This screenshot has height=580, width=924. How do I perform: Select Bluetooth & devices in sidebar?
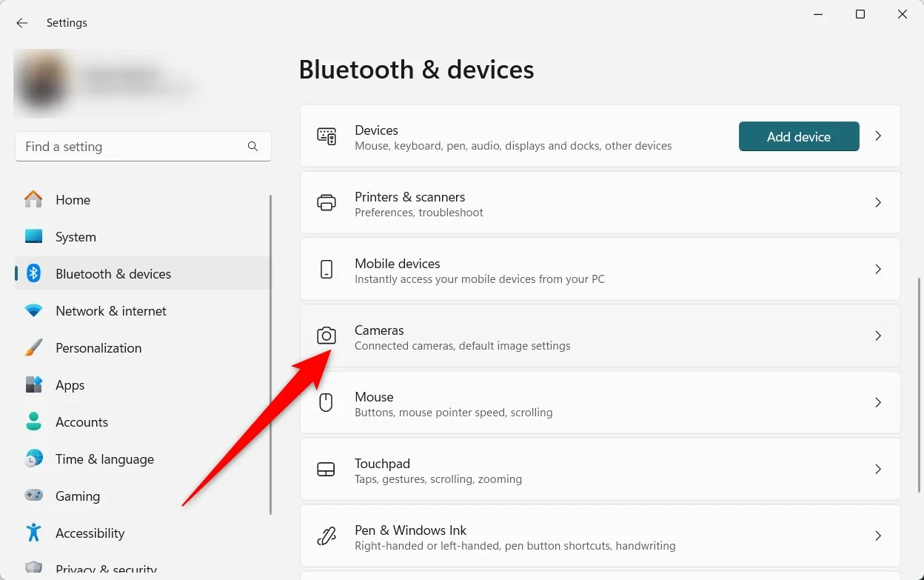pos(142,274)
